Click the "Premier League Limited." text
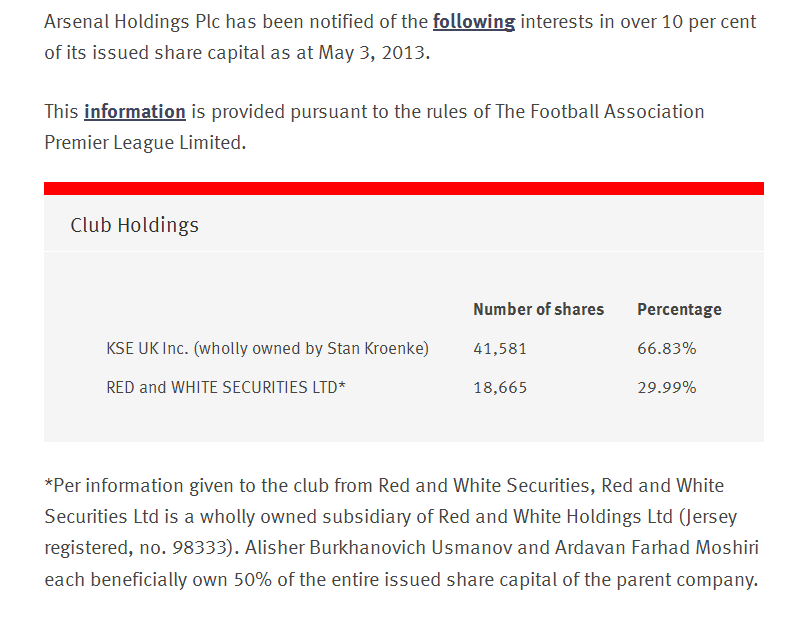This screenshot has height=617, width=794. click(144, 143)
